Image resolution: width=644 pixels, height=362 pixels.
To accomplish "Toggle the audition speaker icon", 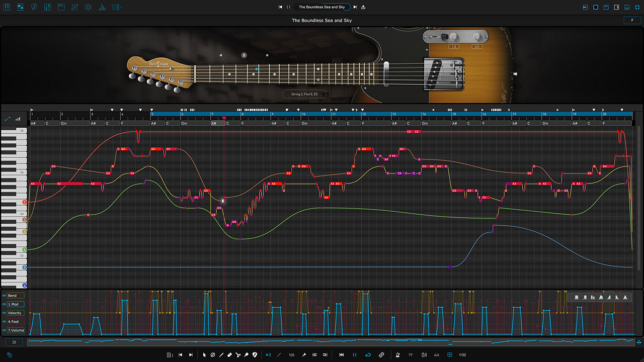I will [x=268, y=355].
